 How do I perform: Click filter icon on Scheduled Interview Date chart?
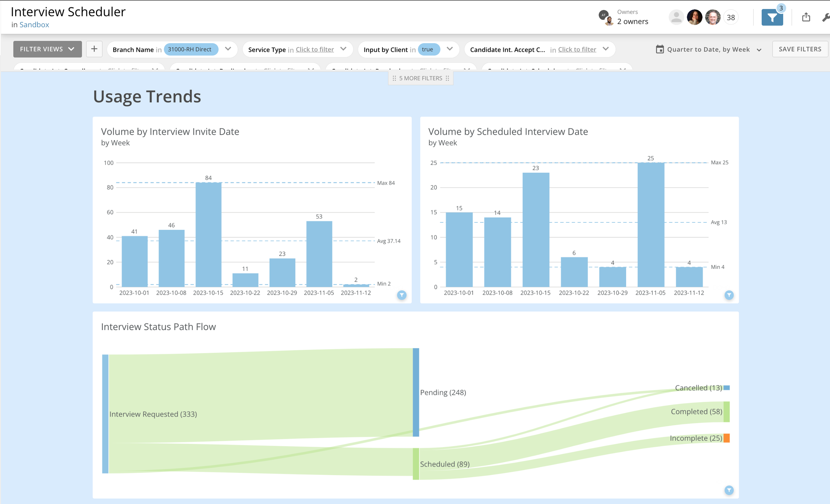click(729, 295)
